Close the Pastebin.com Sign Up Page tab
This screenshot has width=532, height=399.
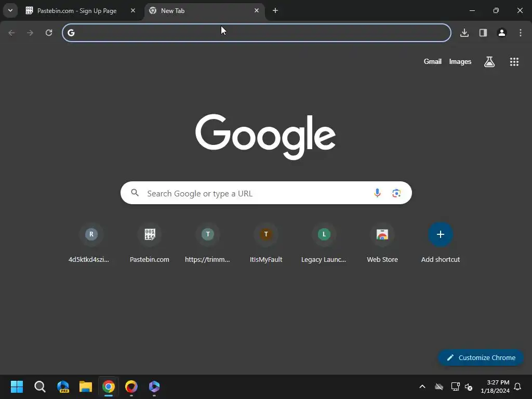(x=133, y=10)
